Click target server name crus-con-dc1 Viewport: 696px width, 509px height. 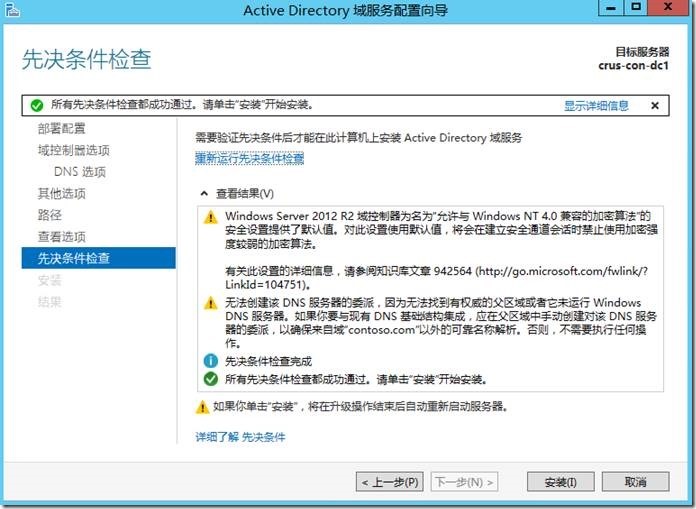coord(633,66)
